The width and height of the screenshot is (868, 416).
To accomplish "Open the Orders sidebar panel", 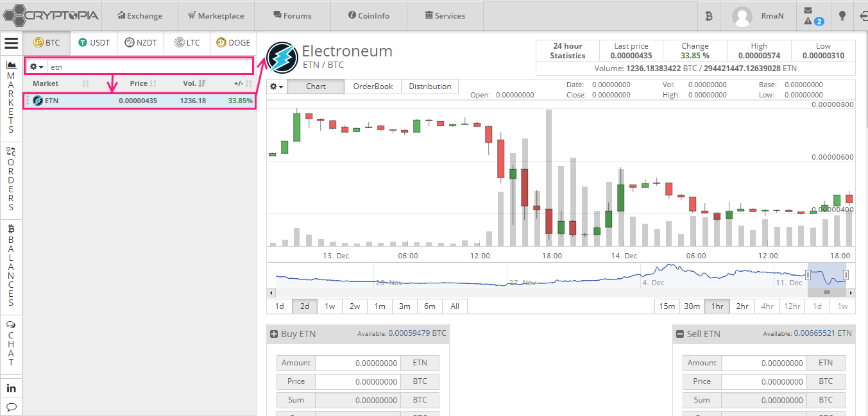I will (x=11, y=179).
